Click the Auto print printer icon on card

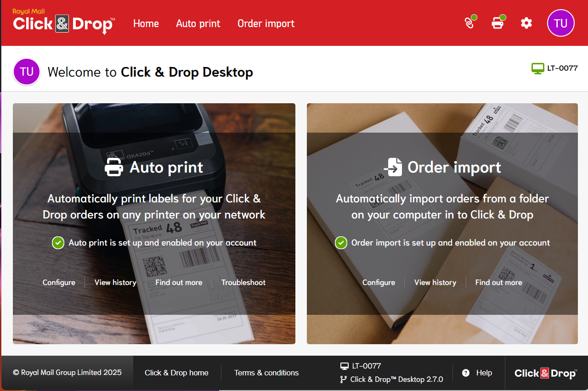(x=114, y=168)
